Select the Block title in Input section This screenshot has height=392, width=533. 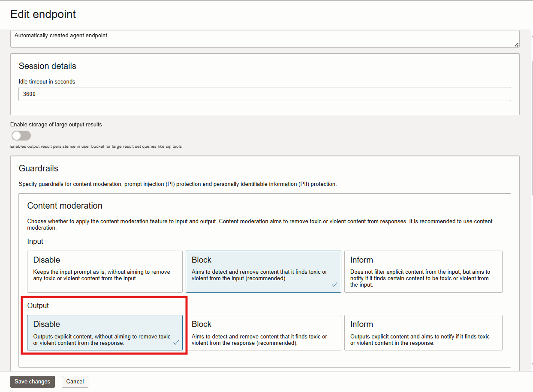[202, 260]
